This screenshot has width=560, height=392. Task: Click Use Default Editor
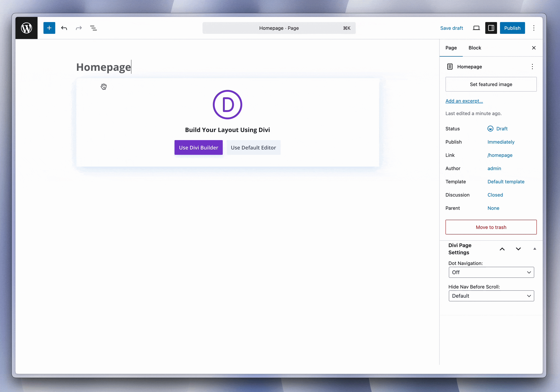click(x=253, y=147)
